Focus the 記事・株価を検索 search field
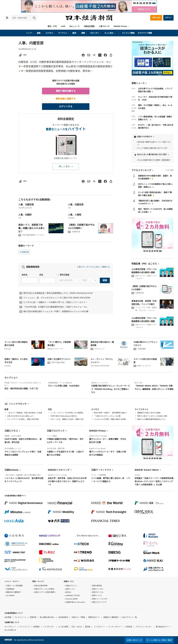 pos(22,18)
